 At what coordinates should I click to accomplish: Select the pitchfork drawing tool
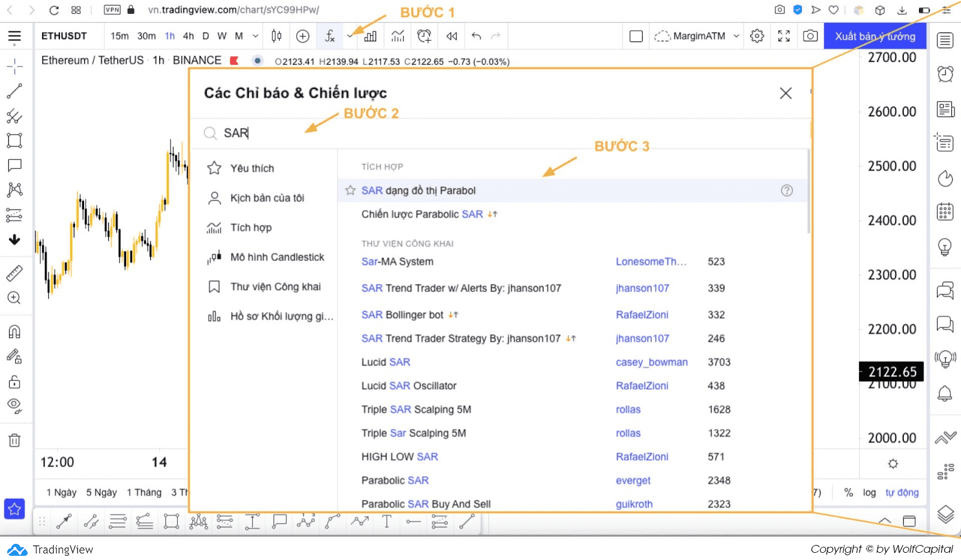click(14, 116)
